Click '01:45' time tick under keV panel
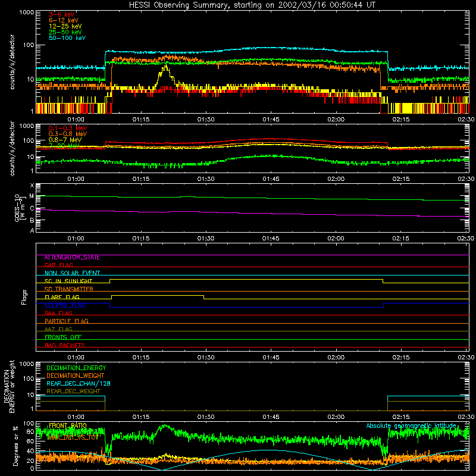 tap(271, 120)
